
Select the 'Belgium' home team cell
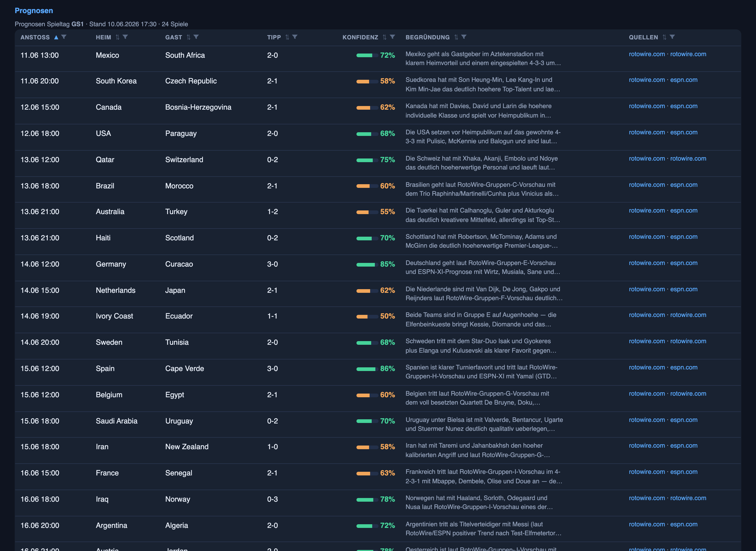click(x=109, y=395)
